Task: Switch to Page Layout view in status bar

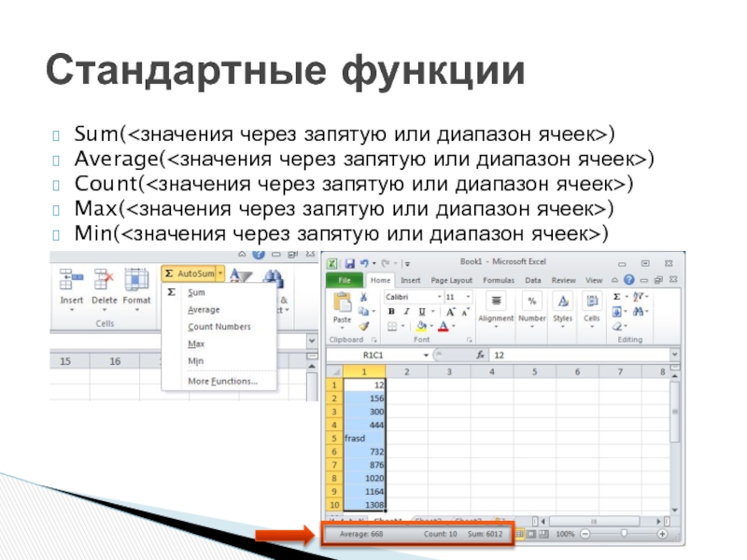Action: click(x=530, y=534)
